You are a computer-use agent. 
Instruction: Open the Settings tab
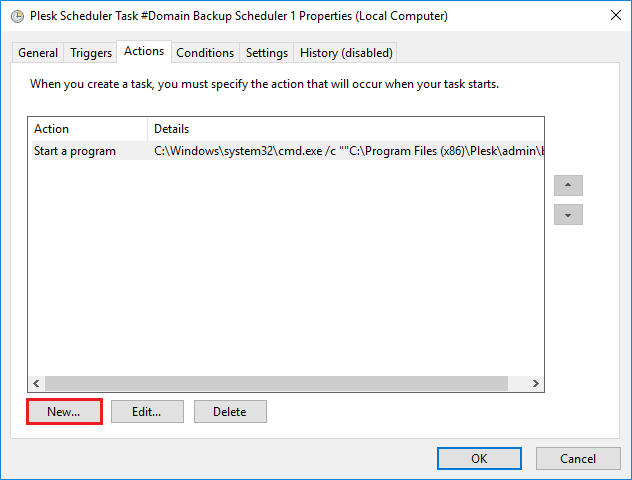267,53
